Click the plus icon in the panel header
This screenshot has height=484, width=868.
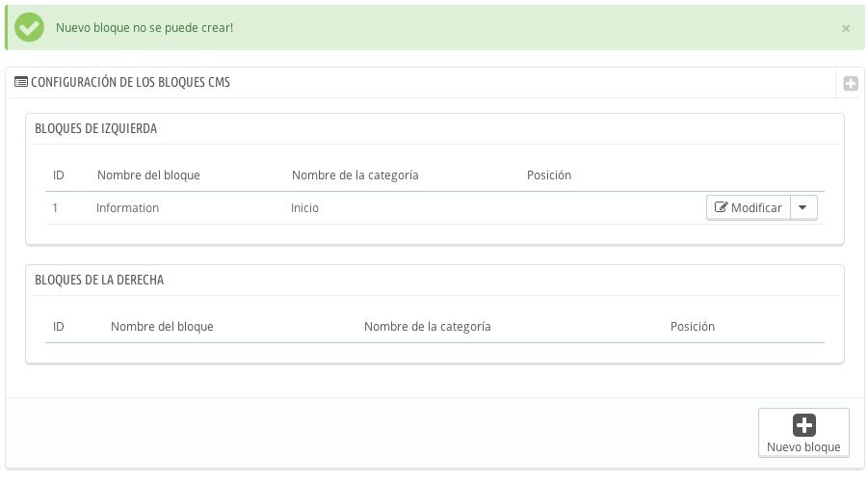point(851,83)
